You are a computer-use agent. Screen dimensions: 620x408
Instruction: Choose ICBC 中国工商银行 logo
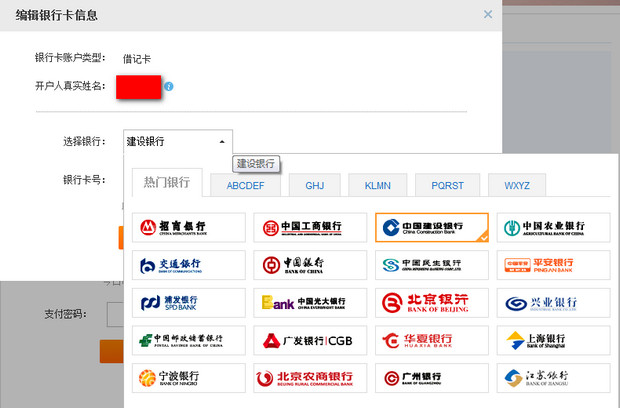310,228
